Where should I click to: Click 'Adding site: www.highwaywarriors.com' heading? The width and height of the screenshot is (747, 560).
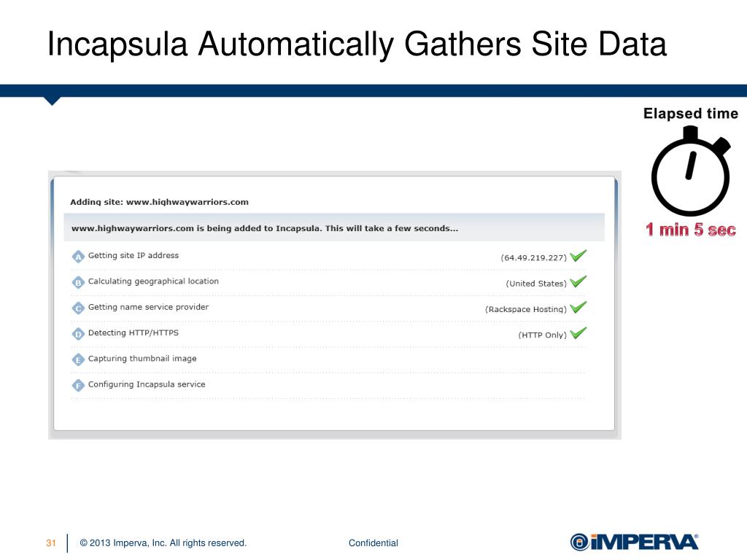tap(159, 202)
